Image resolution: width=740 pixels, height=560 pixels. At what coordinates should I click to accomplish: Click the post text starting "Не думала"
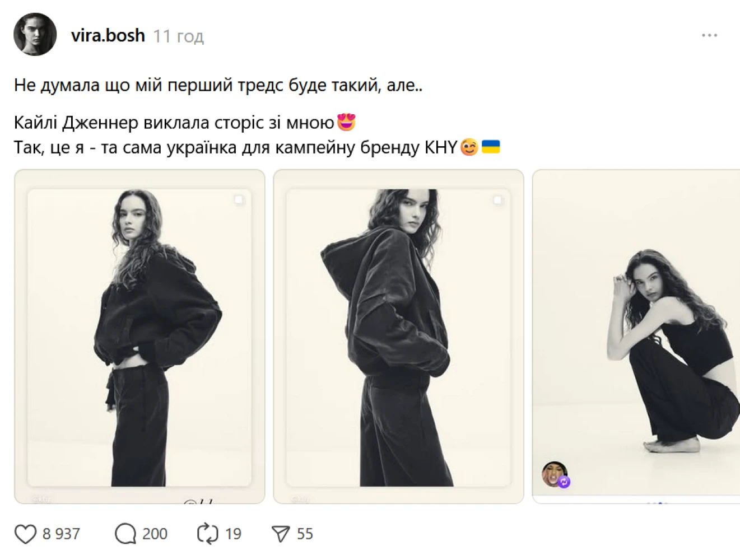point(218,85)
